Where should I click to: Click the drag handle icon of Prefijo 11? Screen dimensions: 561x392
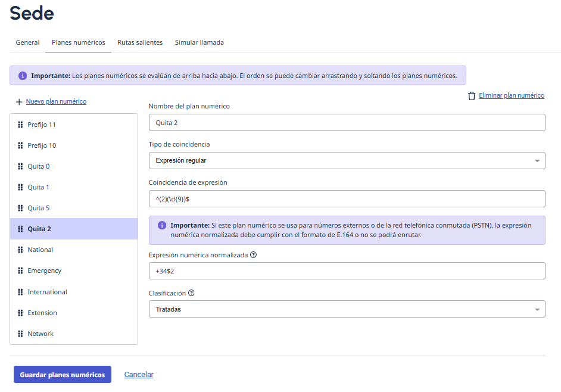(21, 125)
